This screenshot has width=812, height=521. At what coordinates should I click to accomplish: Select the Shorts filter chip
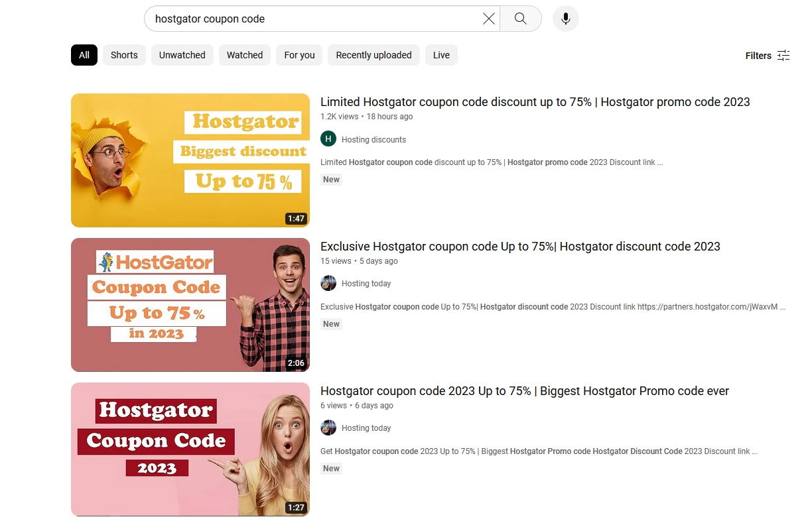(124, 55)
